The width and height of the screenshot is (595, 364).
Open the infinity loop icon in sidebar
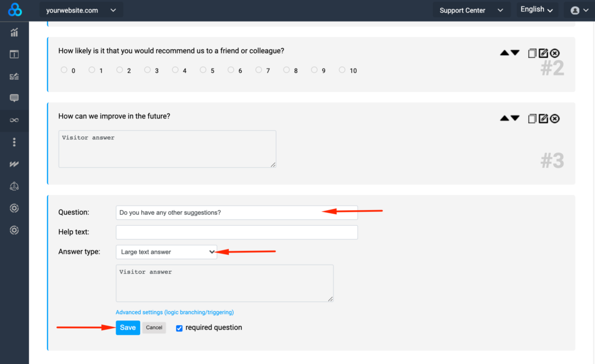pyautogui.click(x=15, y=120)
